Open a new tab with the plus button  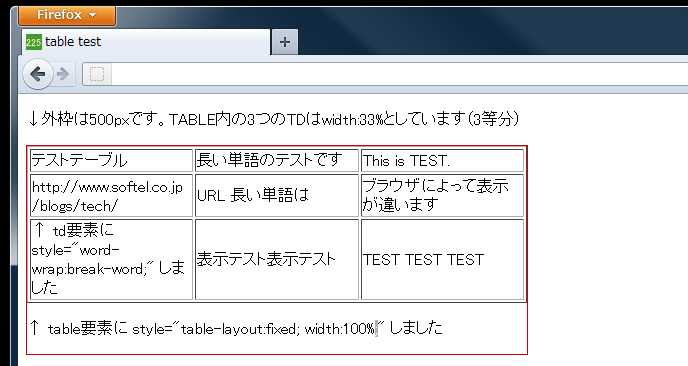point(285,42)
